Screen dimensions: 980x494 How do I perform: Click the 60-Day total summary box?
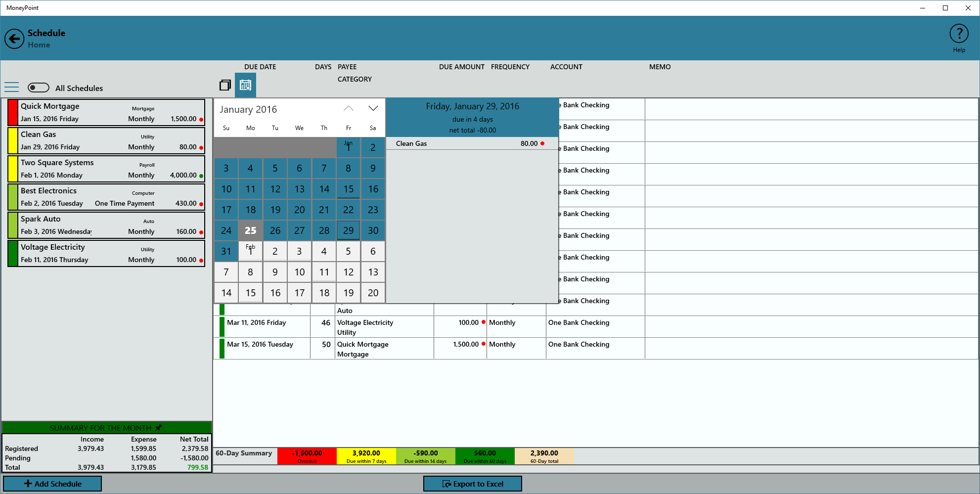(x=544, y=456)
